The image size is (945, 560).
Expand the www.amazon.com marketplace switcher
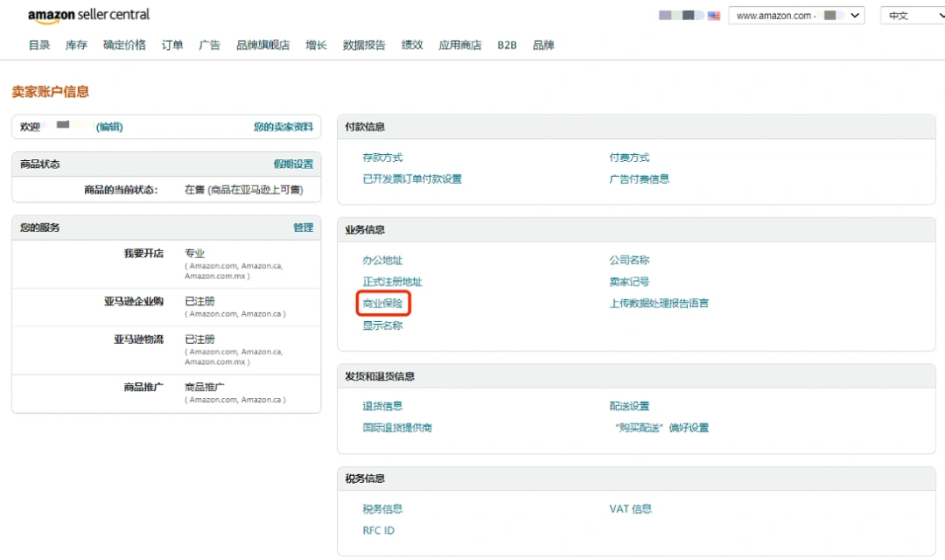794,15
